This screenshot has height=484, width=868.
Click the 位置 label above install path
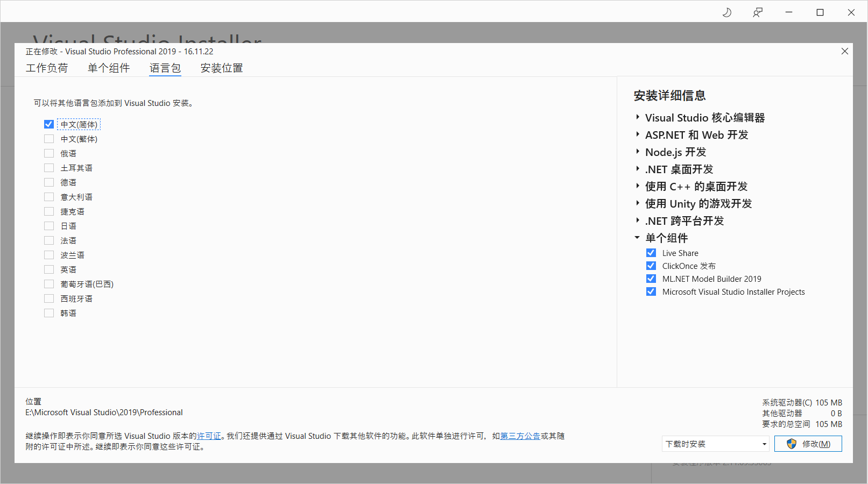pos(33,402)
